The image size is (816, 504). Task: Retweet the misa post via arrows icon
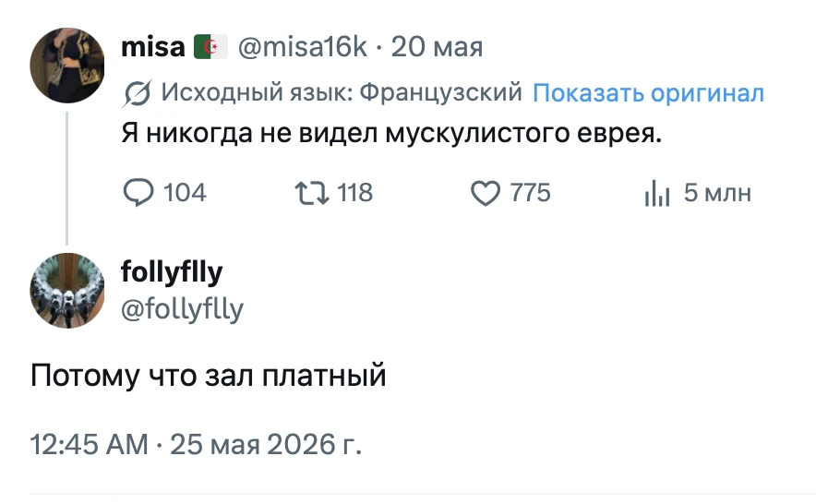pos(312,193)
